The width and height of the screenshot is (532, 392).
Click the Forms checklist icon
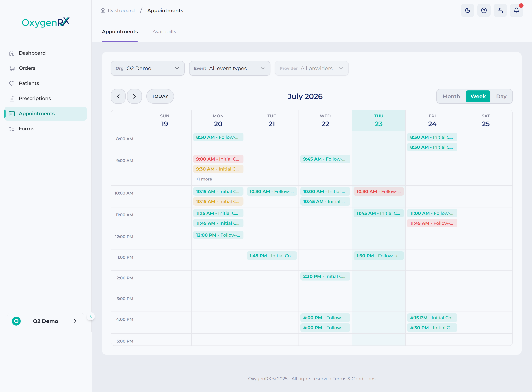click(12, 129)
